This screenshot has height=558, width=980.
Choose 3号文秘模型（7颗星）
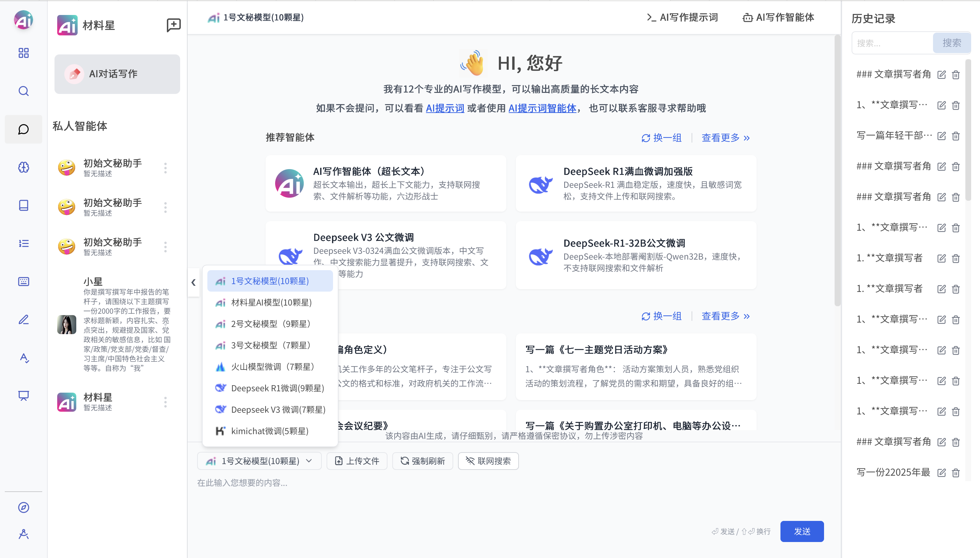[270, 345]
